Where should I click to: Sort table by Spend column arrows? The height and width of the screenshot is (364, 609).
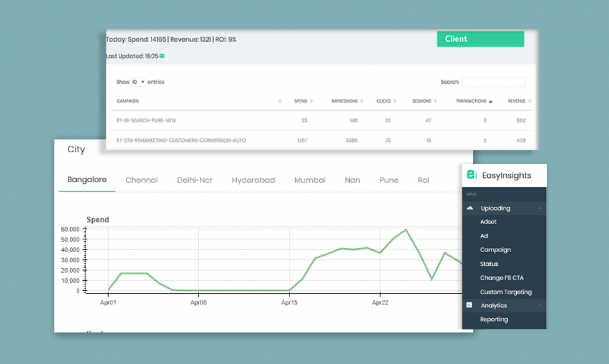click(x=312, y=101)
